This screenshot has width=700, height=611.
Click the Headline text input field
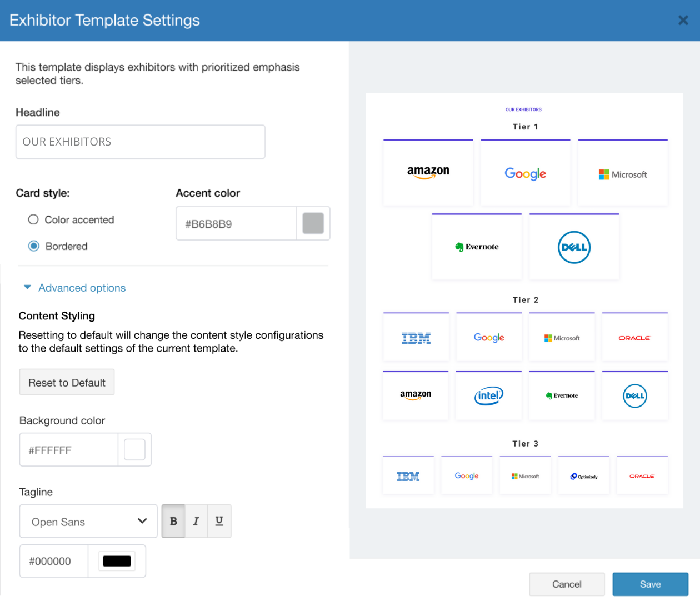(140, 142)
